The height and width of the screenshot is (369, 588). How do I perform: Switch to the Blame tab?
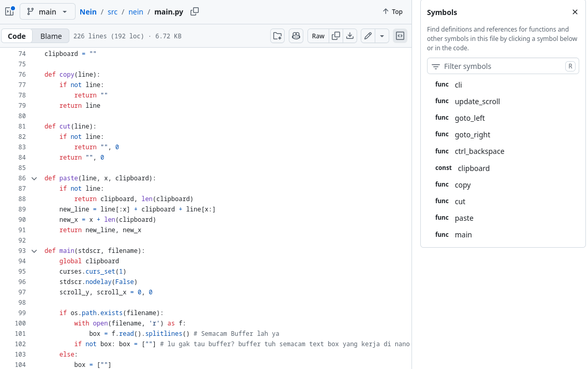[x=51, y=36]
